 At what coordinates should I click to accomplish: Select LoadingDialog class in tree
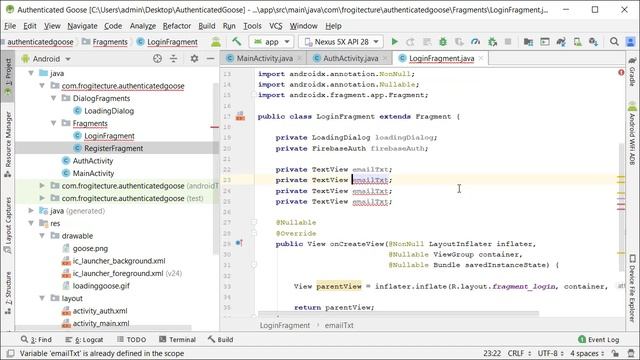click(109, 111)
